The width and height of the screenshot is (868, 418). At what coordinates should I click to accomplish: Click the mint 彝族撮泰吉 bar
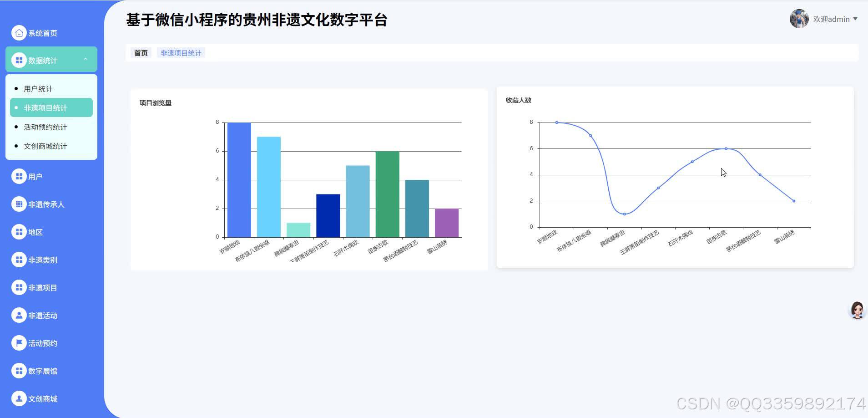[298, 230]
